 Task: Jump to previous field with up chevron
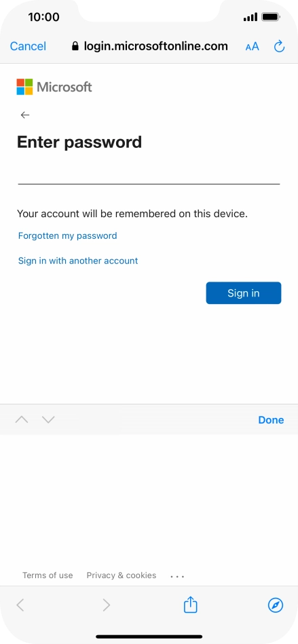(22, 419)
